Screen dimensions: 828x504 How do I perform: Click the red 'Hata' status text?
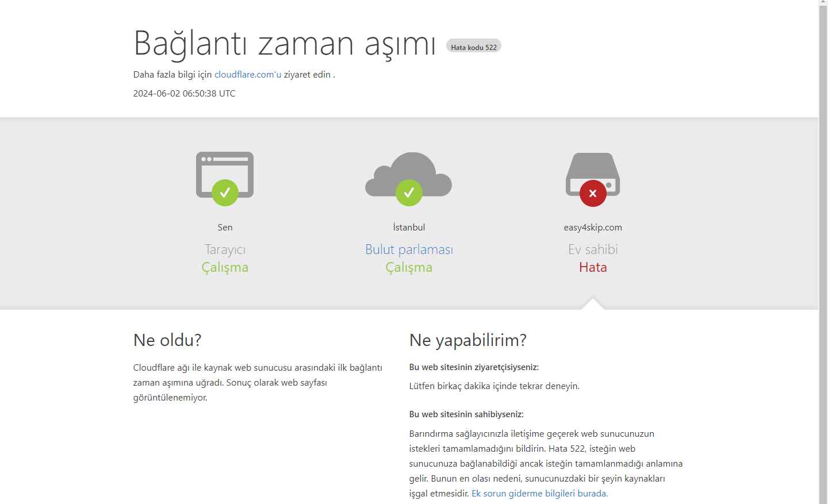[x=593, y=267]
